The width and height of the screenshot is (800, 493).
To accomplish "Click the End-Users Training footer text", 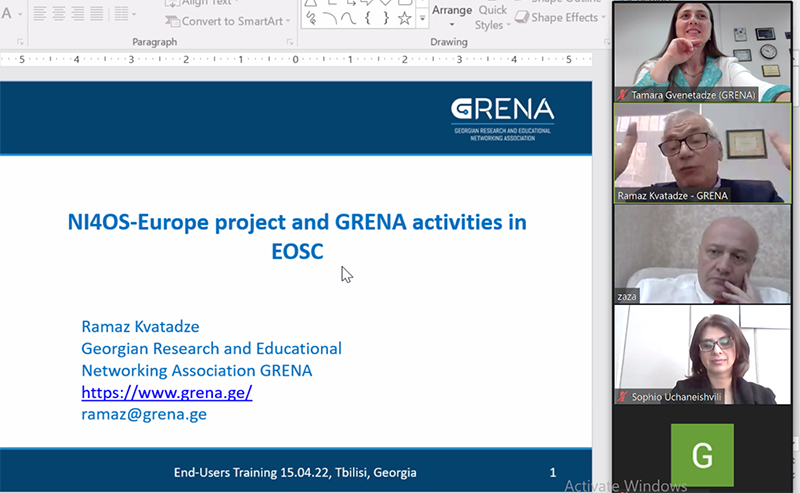I will pos(295,473).
